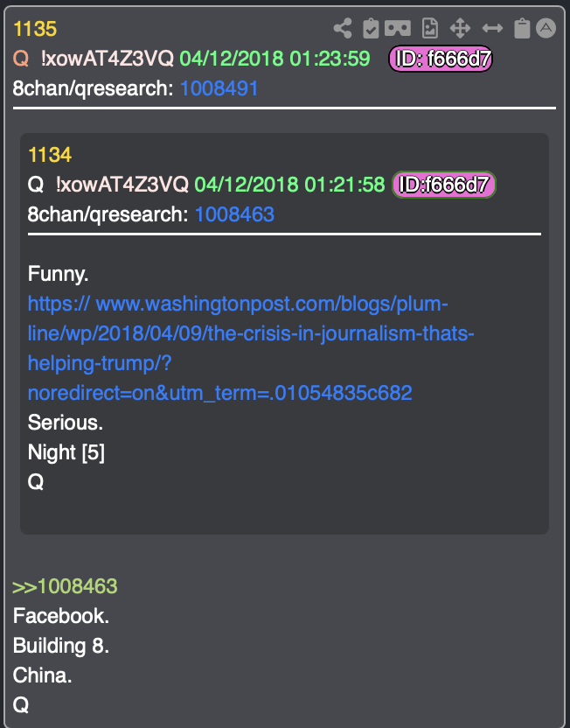This screenshot has width=570, height=728.
Task: Click the VR goggles icon
Action: (398, 28)
